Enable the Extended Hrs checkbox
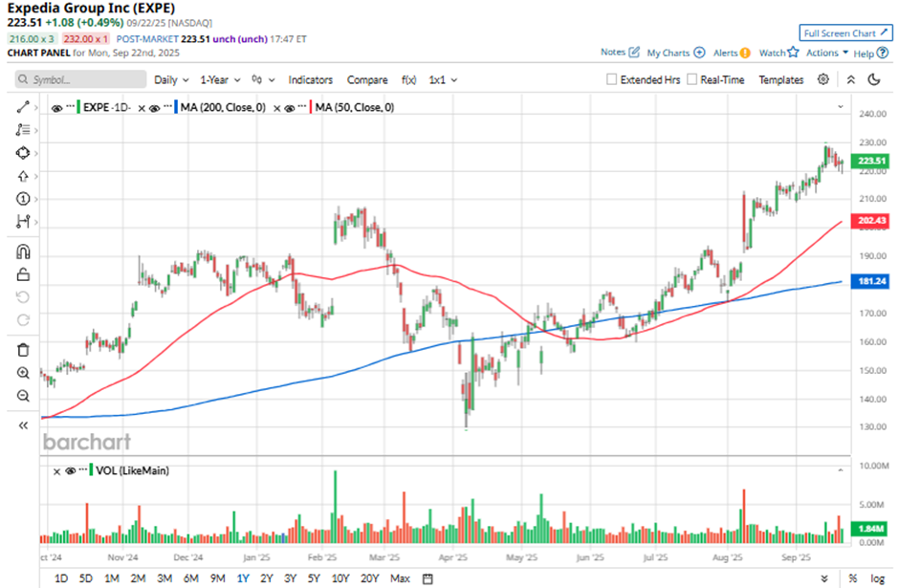The width and height of the screenshot is (899, 588). pos(612,79)
